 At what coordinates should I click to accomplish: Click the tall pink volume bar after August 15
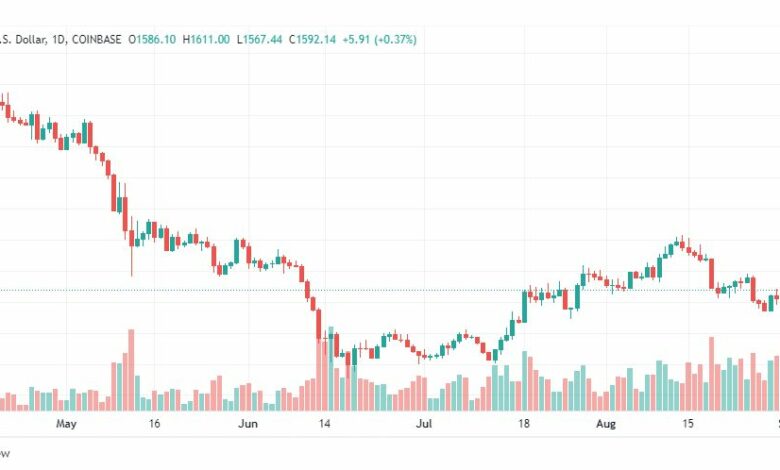click(x=711, y=374)
